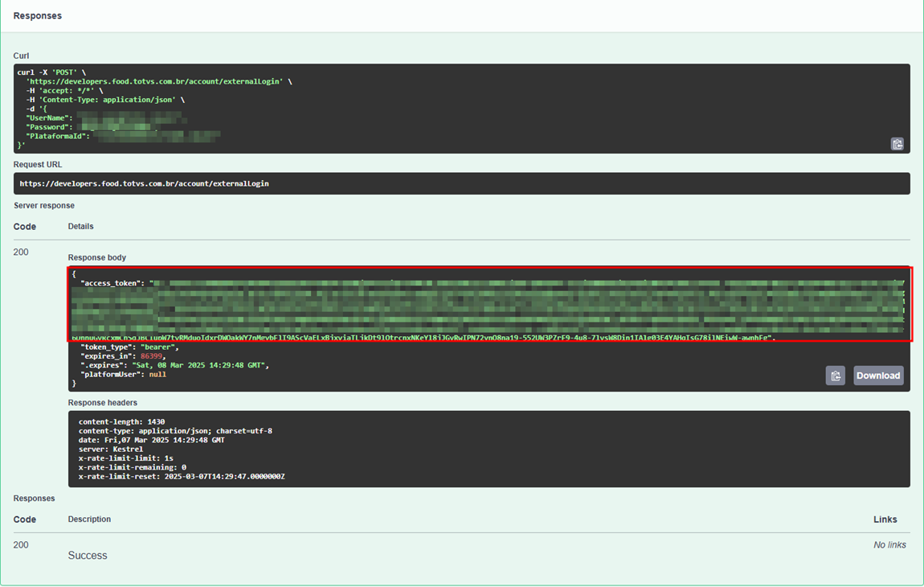Click the Response body label
924x587 pixels.
[x=96, y=258]
